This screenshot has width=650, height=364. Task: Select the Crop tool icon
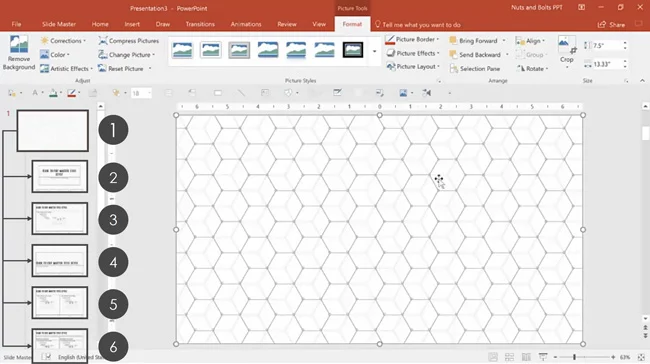[x=566, y=45]
